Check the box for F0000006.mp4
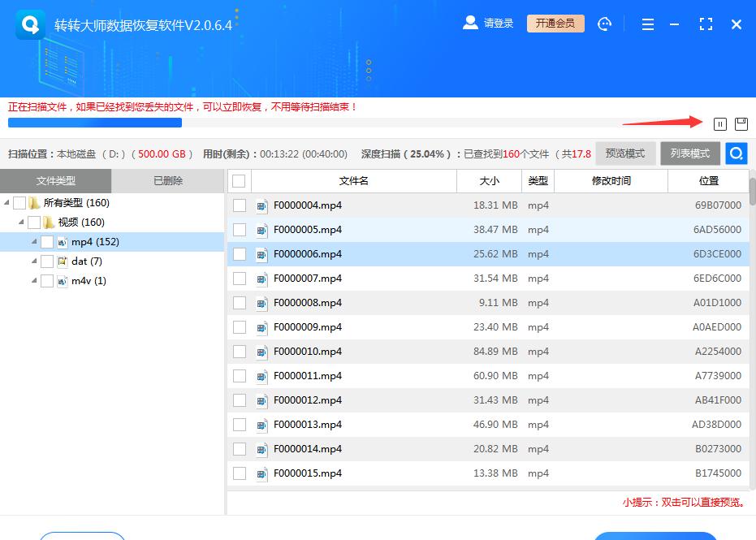The height and width of the screenshot is (540, 756). (240, 254)
